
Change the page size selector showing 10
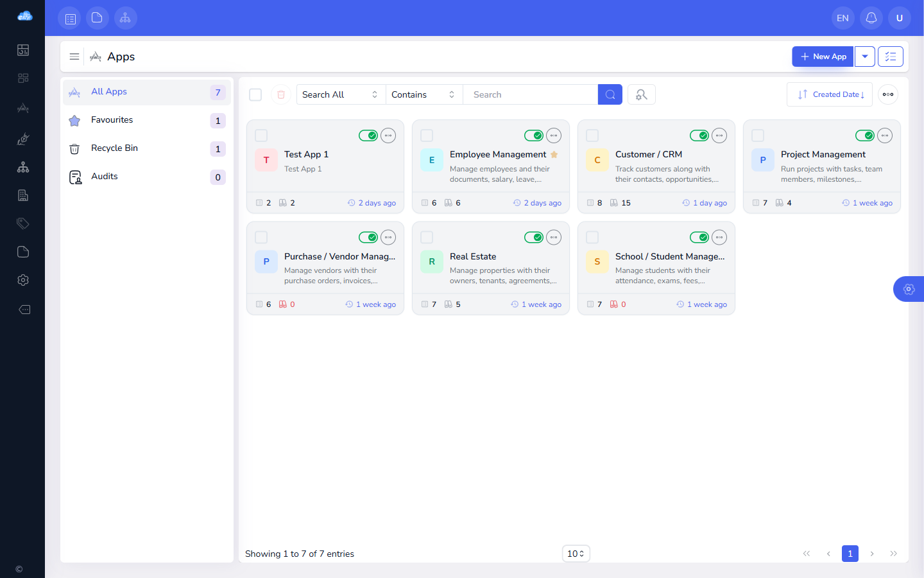pyautogui.click(x=576, y=554)
